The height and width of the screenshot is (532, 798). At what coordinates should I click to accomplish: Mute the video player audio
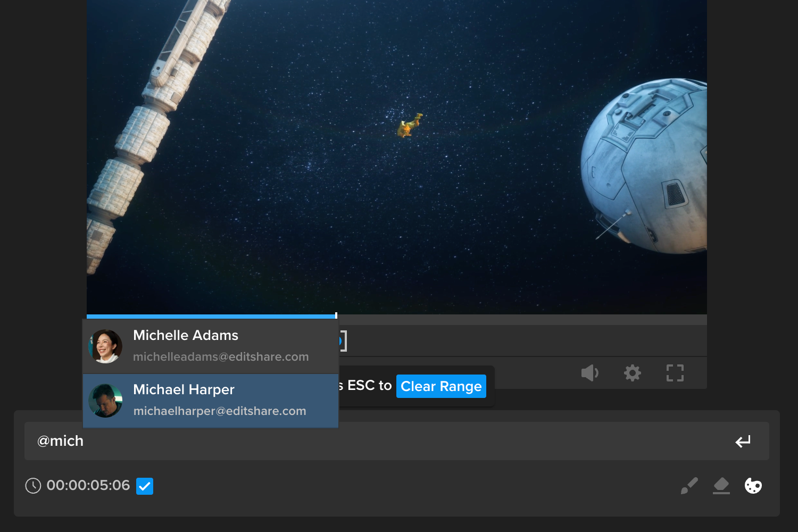(x=589, y=373)
